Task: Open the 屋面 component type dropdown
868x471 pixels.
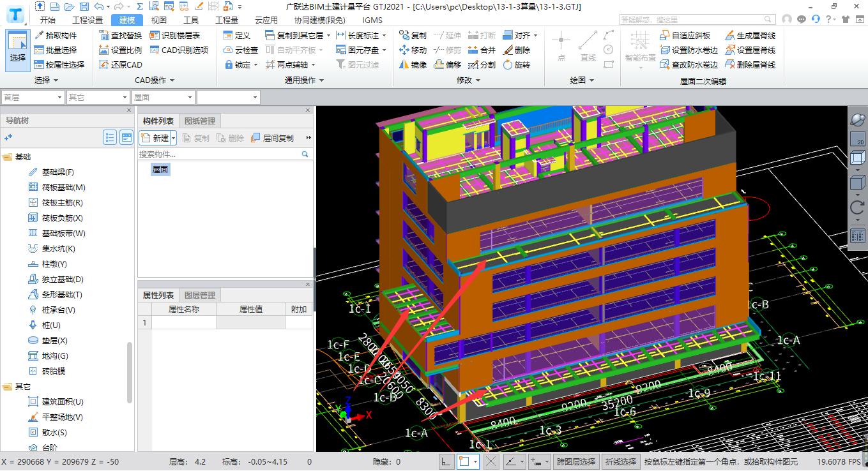Action: click(x=163, y=97)
